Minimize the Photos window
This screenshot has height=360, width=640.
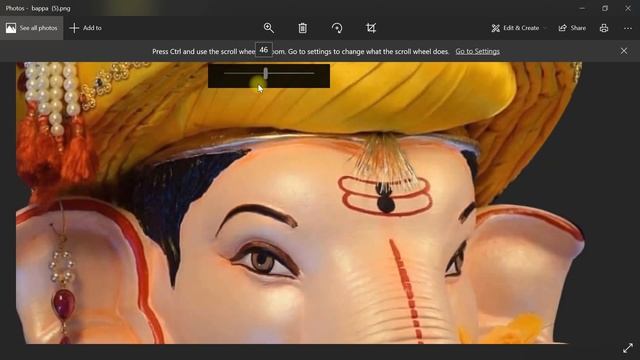582,8
